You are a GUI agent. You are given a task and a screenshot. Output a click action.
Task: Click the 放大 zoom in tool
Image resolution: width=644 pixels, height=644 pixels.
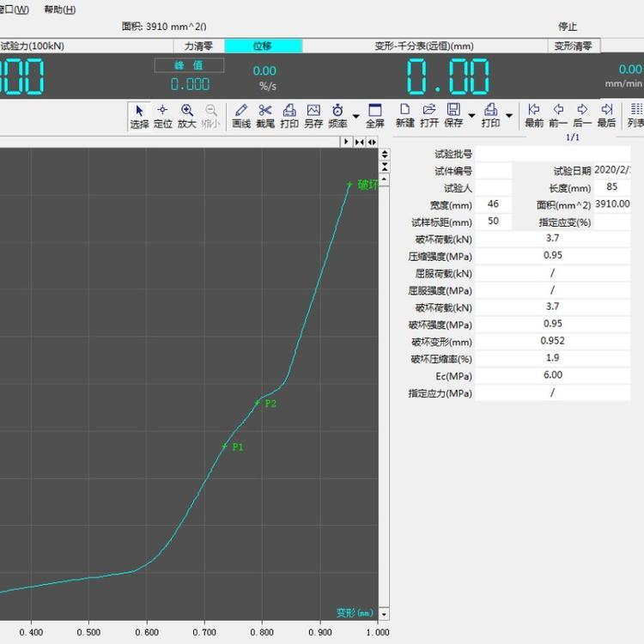pyautogui.click(x=187, y=116)
